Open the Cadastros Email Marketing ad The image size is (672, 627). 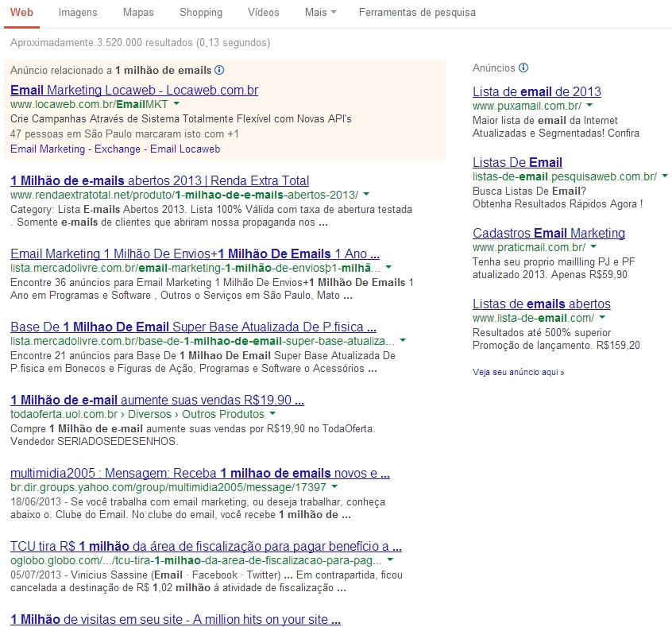click(x=548, y=233)
